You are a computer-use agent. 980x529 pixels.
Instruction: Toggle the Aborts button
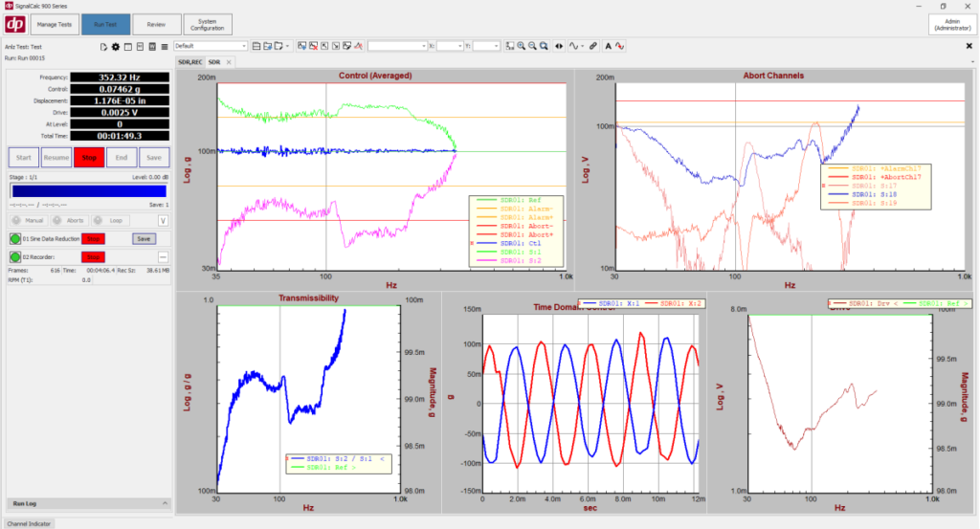(x=69, y=220)
